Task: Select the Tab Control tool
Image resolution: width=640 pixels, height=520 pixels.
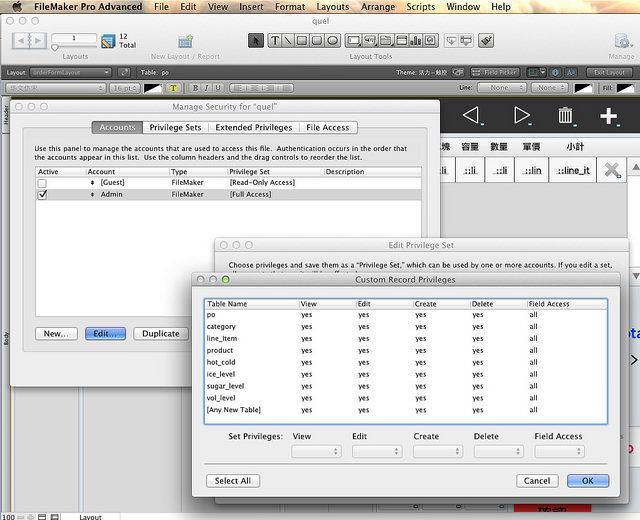Action: pyautogui.click(x=385, y=40)
